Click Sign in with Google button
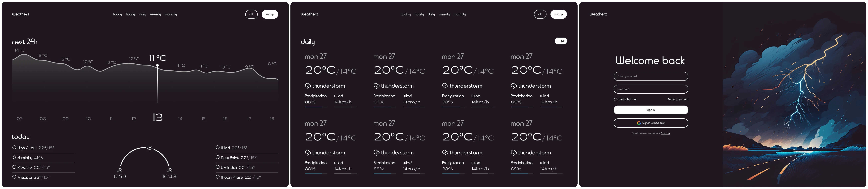 click(651, 123)
